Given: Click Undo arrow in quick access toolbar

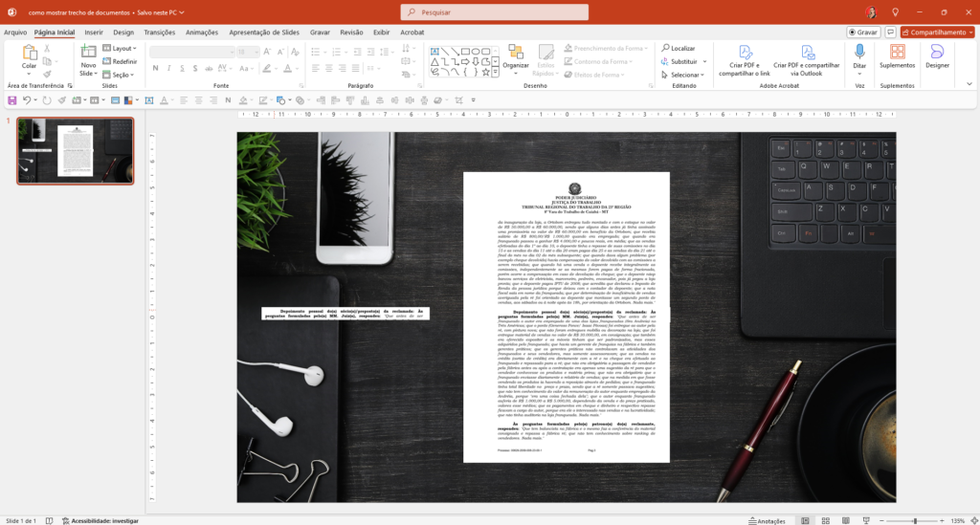Looking at the screenshot, I should click(x=28, y=98).
